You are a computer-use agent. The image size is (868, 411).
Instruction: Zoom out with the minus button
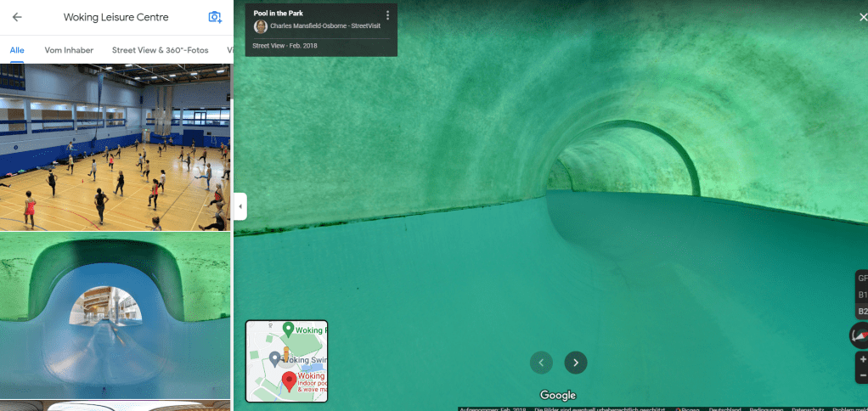coord(862,375)
